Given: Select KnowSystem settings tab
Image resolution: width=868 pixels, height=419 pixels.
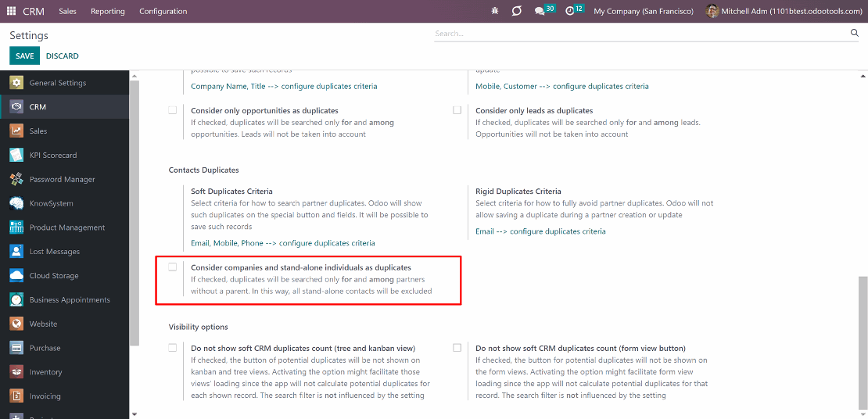Looking at the screenshot, I should [x=64, y=203].
